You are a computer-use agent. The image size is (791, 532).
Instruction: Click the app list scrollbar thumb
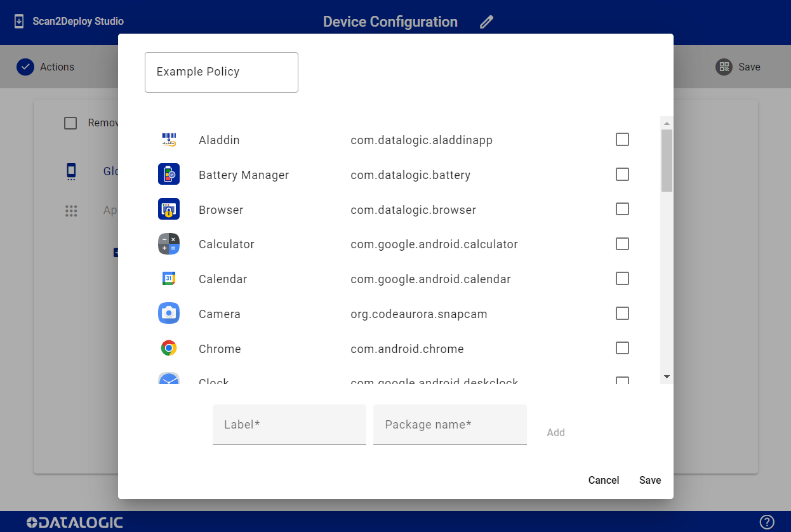click(x=667, y=161)
